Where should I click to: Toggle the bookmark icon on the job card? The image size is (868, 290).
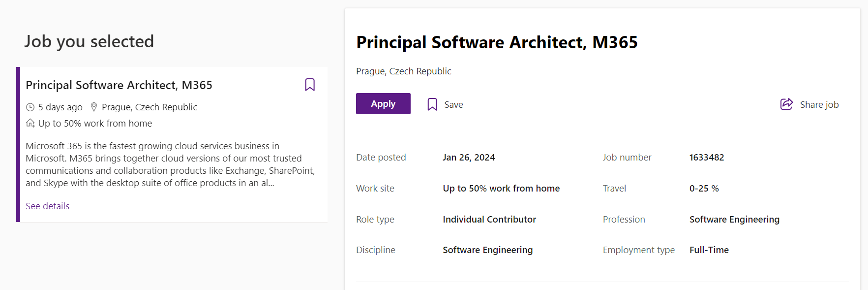pyautogui.click(x=310, y=85)
